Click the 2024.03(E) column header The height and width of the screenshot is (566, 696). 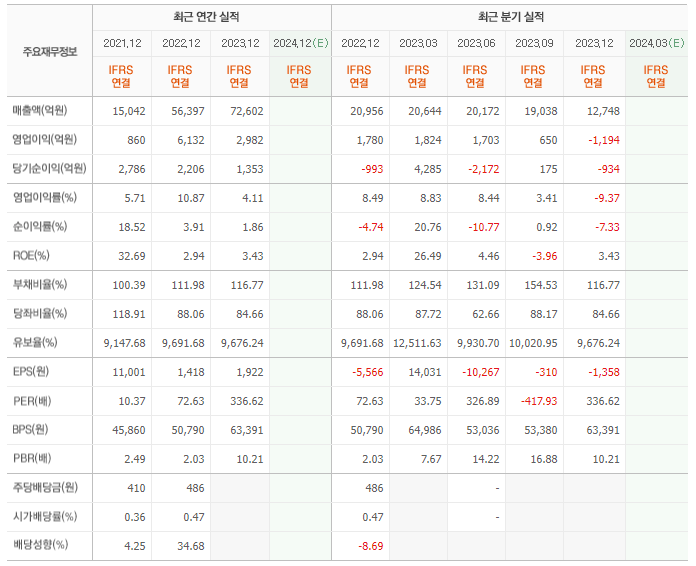click(656, 43)
